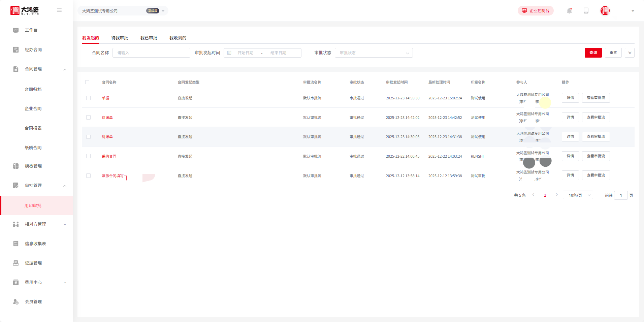Open the 审批状态 dropdown

pyautogui.click(x=374, y=53)
